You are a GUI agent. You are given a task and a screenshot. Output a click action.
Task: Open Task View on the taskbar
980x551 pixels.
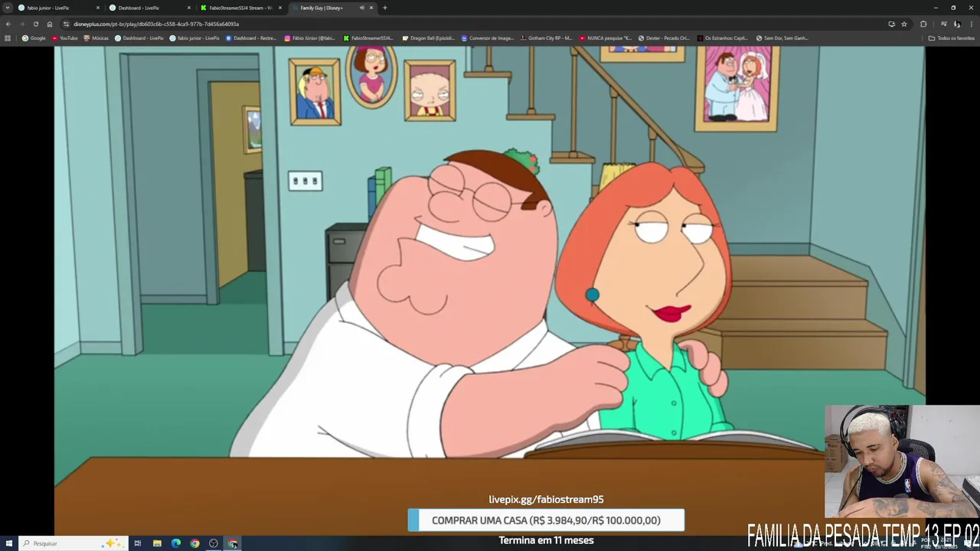[x=138, y=543]
